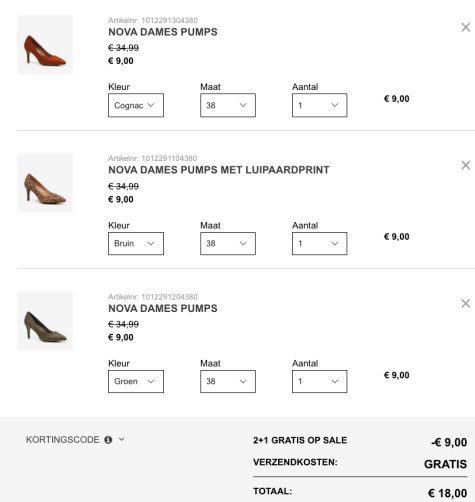The image size is (475, 502).
Task: Open the Bruin Kleur dropdown
Action: (x=136, y=243)
